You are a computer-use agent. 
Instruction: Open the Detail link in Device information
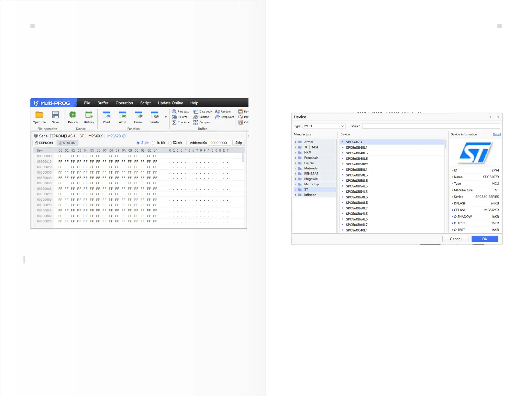click(497, 134)
